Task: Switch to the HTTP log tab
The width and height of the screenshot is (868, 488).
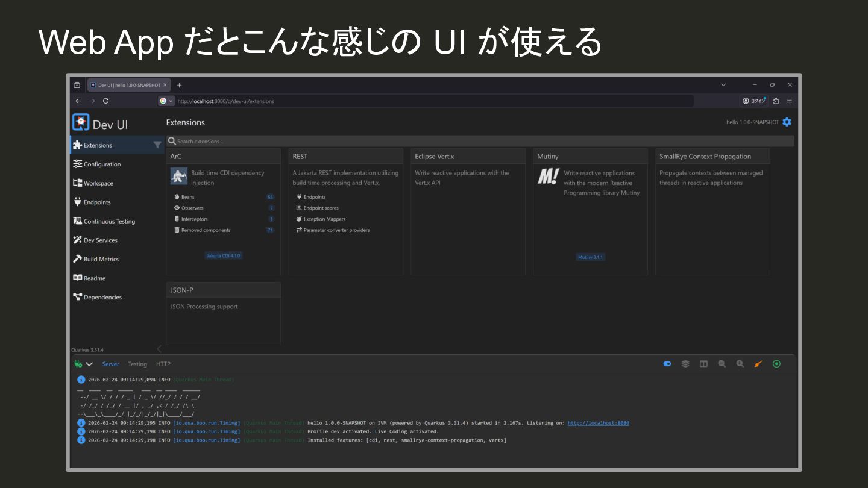Action: point(163,364)
